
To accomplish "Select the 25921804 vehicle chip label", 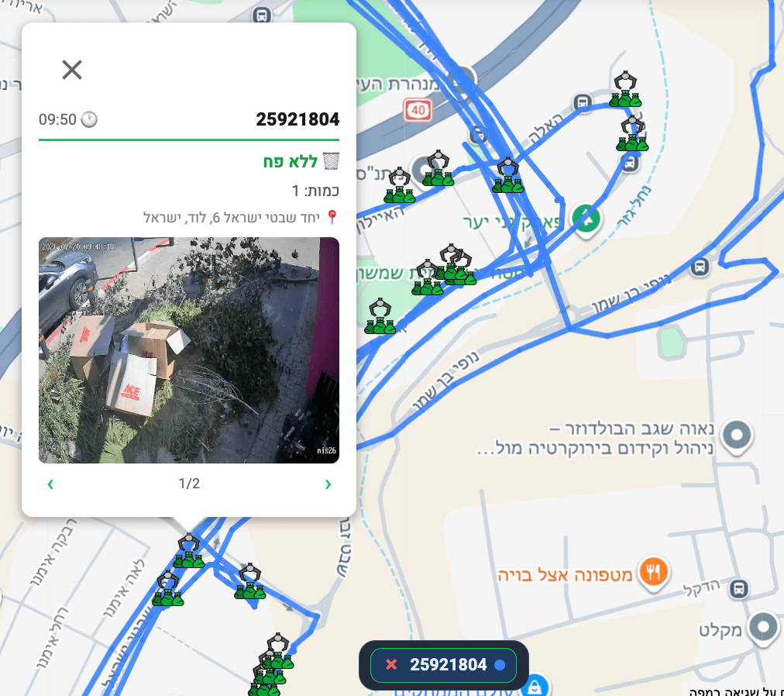I will (448, 664).
